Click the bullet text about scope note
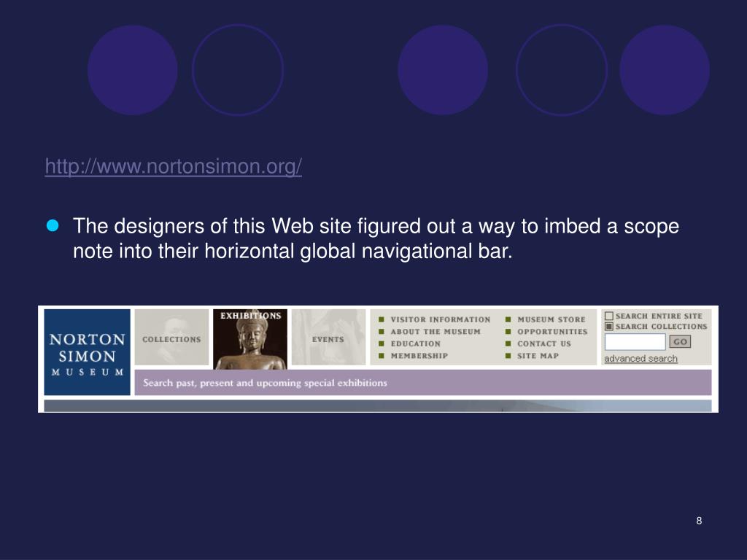747x560 pixels. pos(376,238)
